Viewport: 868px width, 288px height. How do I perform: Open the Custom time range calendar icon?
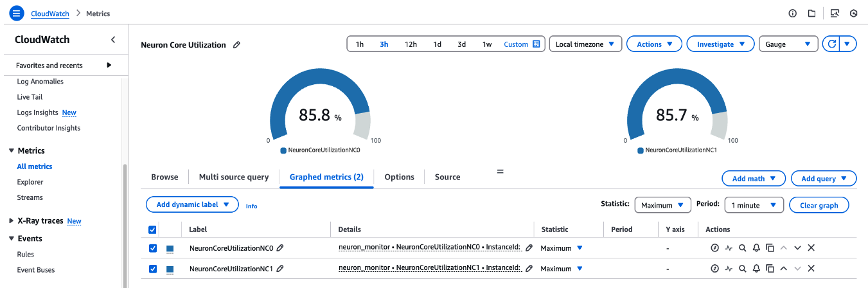point(536,44)
